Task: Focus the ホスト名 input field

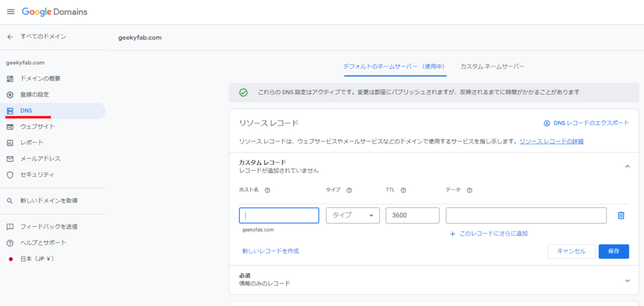Action: pos(279,215)
